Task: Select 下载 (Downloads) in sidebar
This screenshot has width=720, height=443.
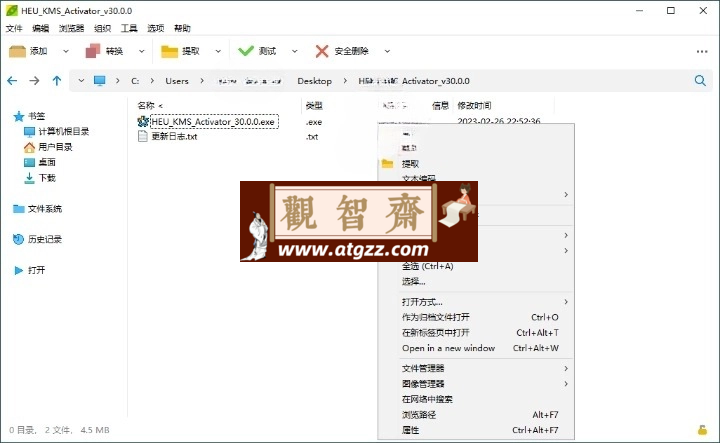Action: click(39, 178)
